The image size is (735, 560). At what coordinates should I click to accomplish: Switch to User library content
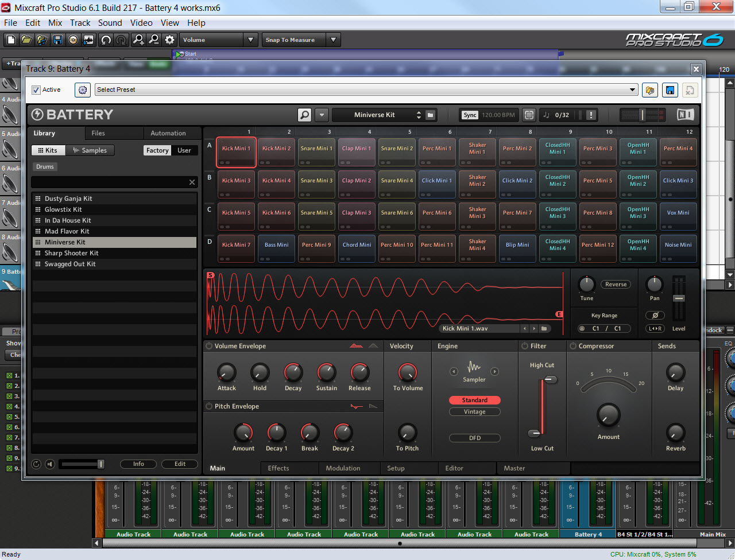click(x=184, y=150)
